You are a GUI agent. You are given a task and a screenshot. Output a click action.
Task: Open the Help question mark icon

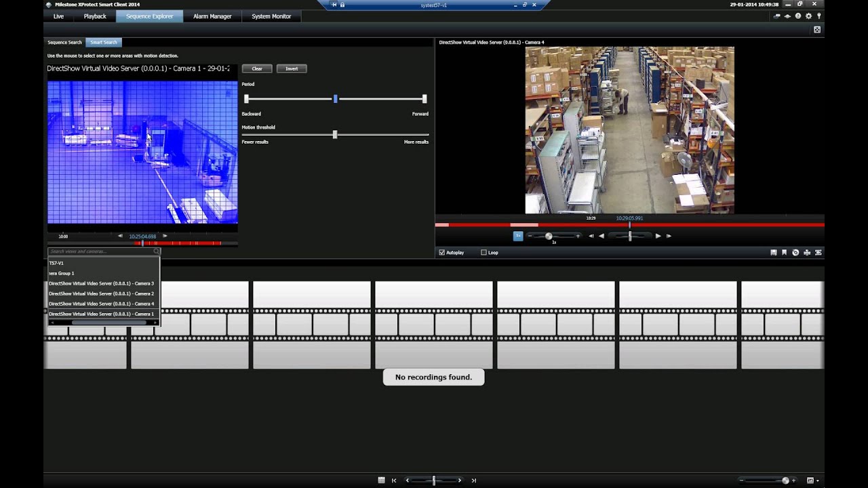click(797, 16)
